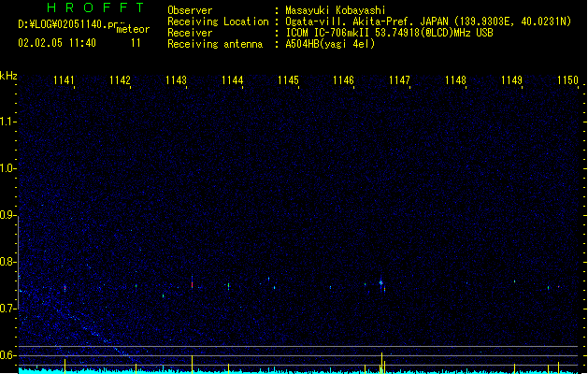
Task: Click the 1149 time axis label
Action: [511, 80]
